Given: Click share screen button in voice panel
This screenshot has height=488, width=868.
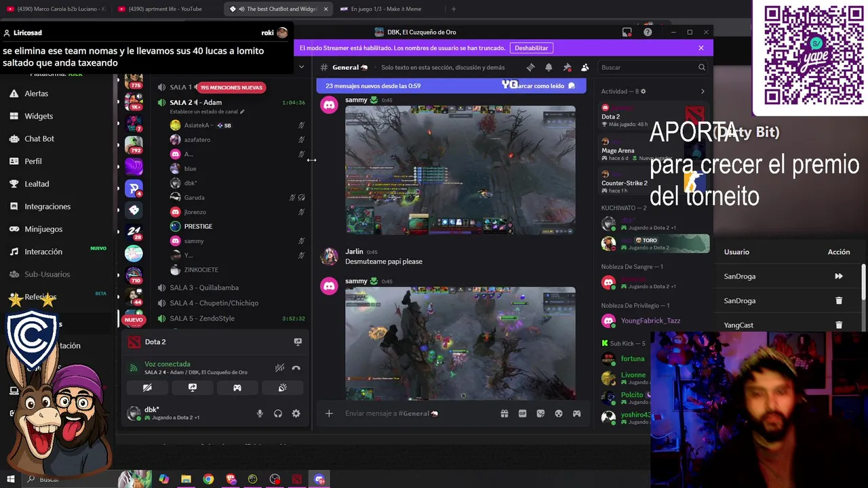Looking at the screenshot, I should click(x=193, y=388).
